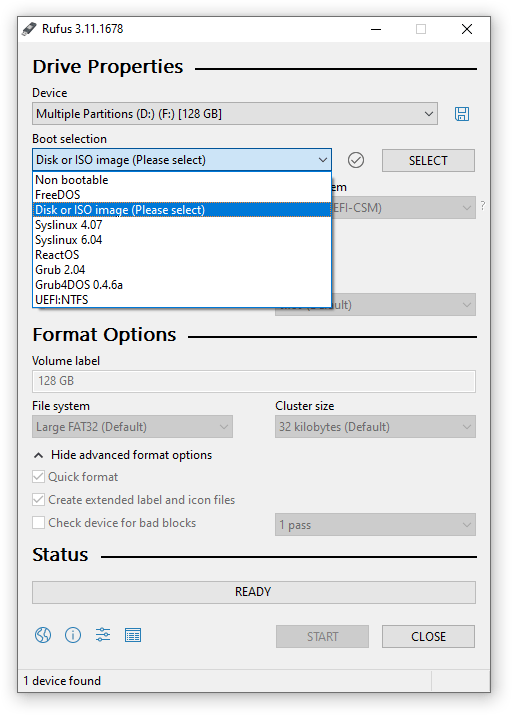Select Grub4DOS 0.4.6a option
Screen dimensions: 512x715
(182, 285)
